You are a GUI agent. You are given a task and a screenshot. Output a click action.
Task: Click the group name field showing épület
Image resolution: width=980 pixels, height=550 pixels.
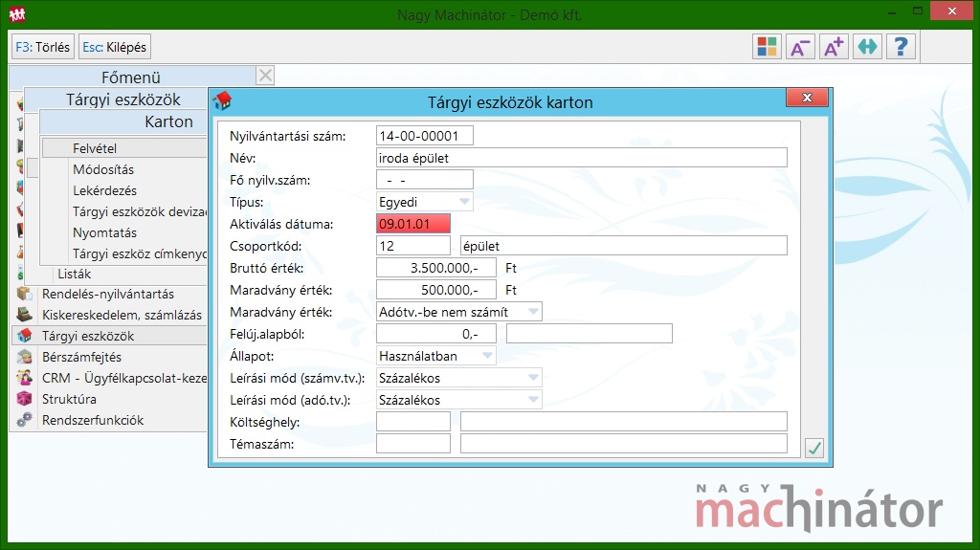624,246
